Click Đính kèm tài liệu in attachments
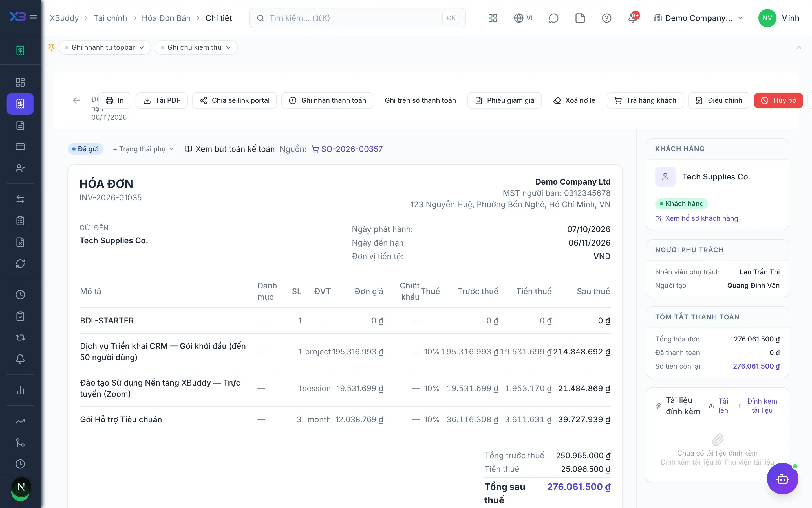The image size is (812, 508). coord(758,406)
